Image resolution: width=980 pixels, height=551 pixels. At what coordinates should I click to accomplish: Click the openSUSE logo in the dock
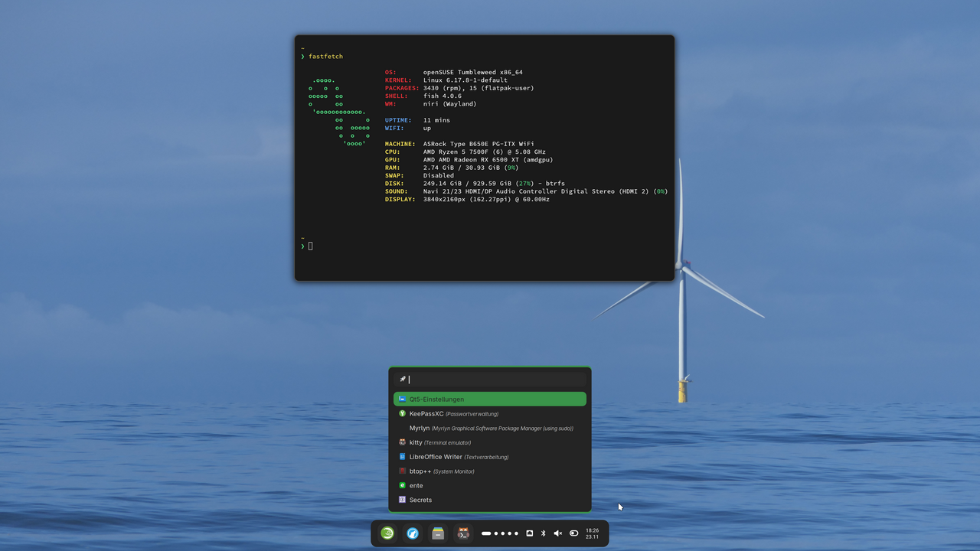click(387, 533)
